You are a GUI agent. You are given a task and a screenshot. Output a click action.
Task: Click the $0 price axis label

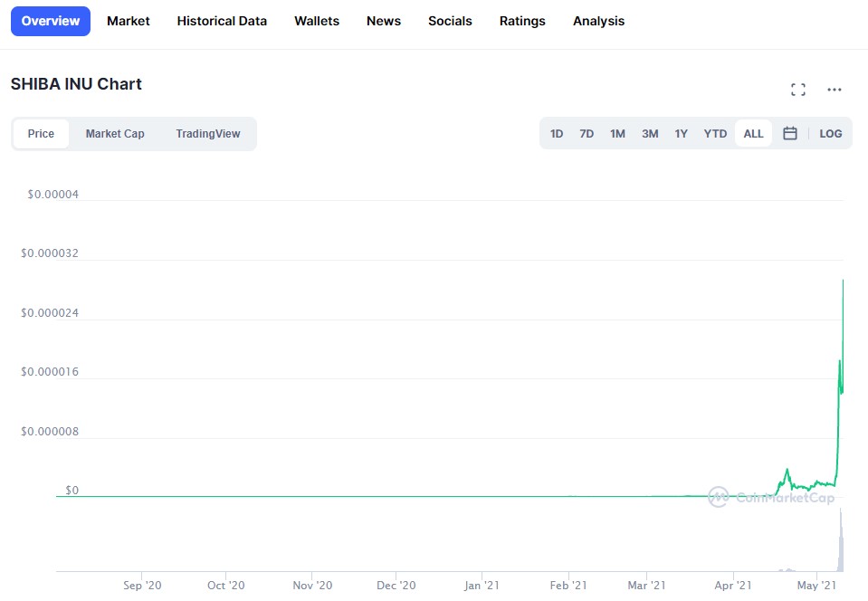(x=72, y=491)
